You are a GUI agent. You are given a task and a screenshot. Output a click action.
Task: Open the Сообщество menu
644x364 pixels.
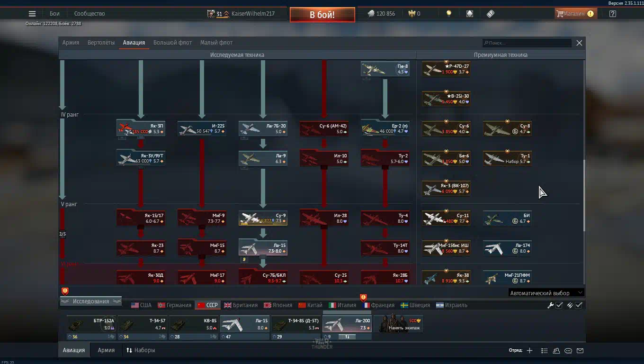pos(89,14)
